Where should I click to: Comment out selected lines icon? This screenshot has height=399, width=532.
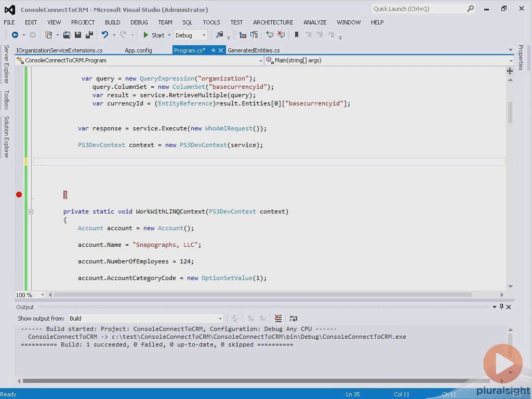pyautogui.click(x=270, y=35)
